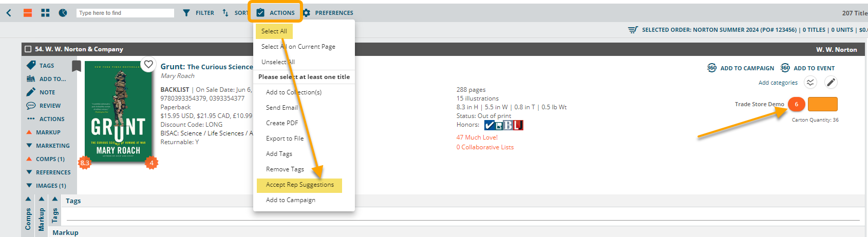This screenshot has width=868, height=237.
Task: Choose Select All from the Actions menu
Action: 274,31
